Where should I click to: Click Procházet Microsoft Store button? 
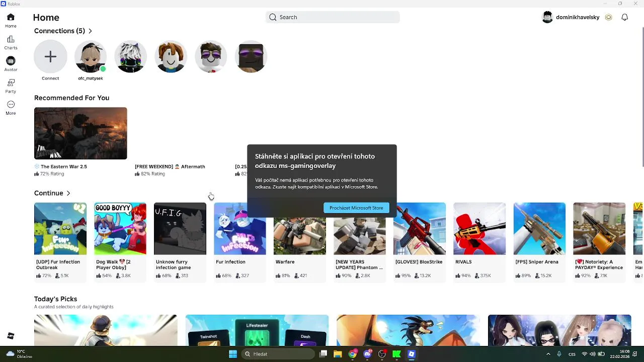coord(356,208)
